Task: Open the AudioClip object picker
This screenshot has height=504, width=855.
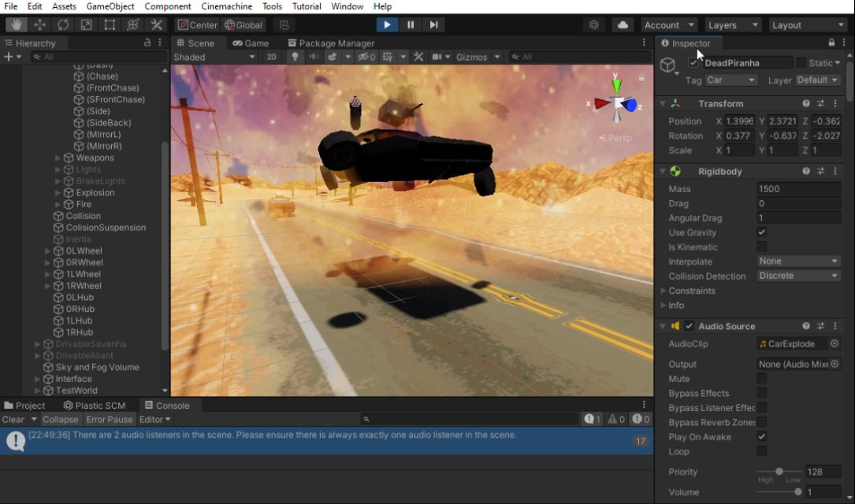Action: pos(835,343)
